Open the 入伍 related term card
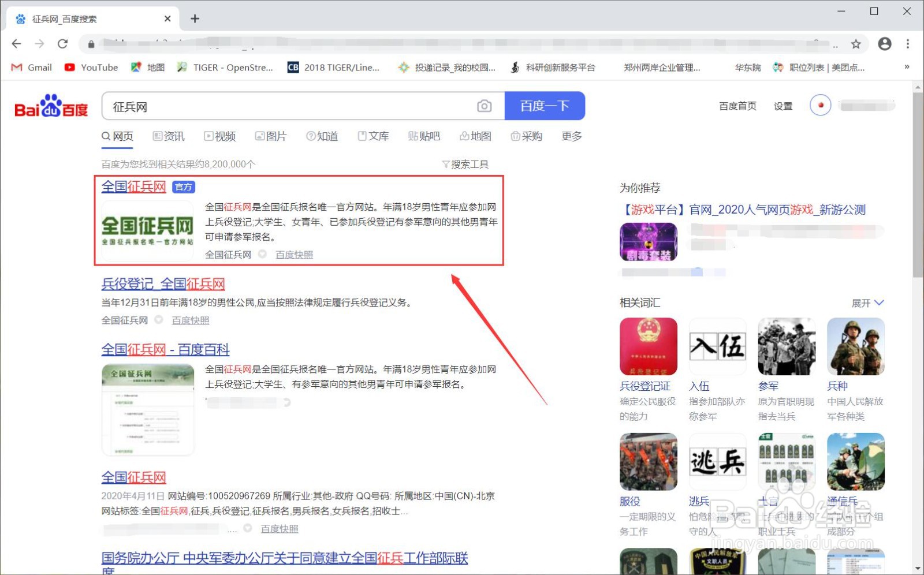Viewport: 924px width, 575px height. coord(717,369)
